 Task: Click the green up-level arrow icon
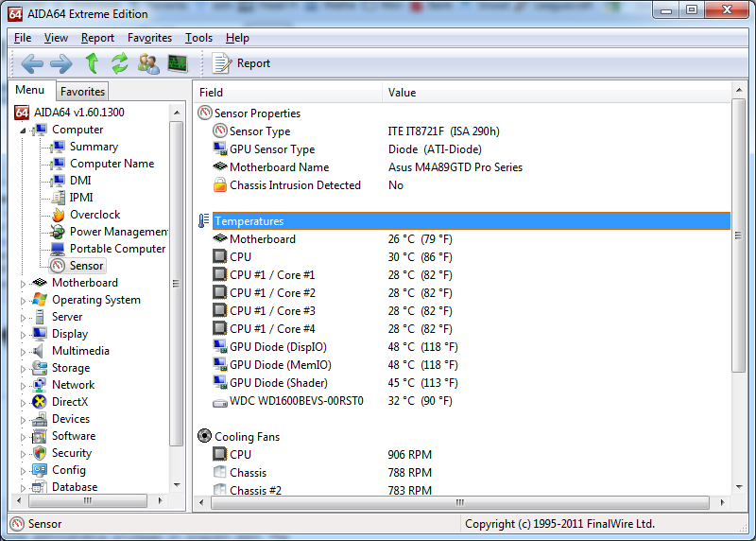pyautogui.click(x=92, y=63)
